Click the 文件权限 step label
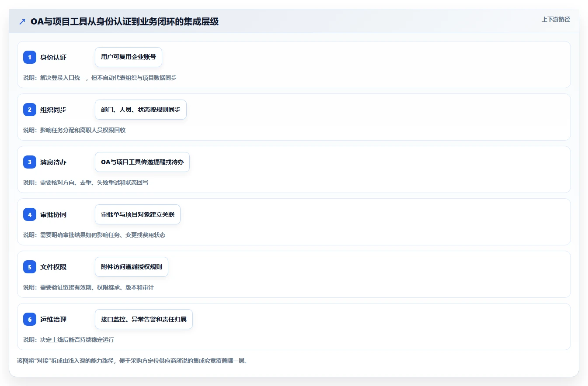 pos(53,267)
